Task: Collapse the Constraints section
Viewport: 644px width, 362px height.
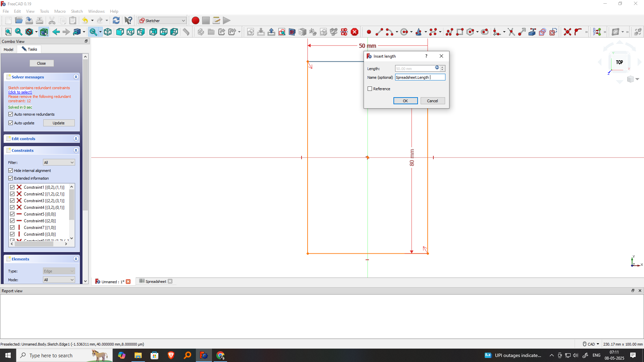Action: click(76, 150)
